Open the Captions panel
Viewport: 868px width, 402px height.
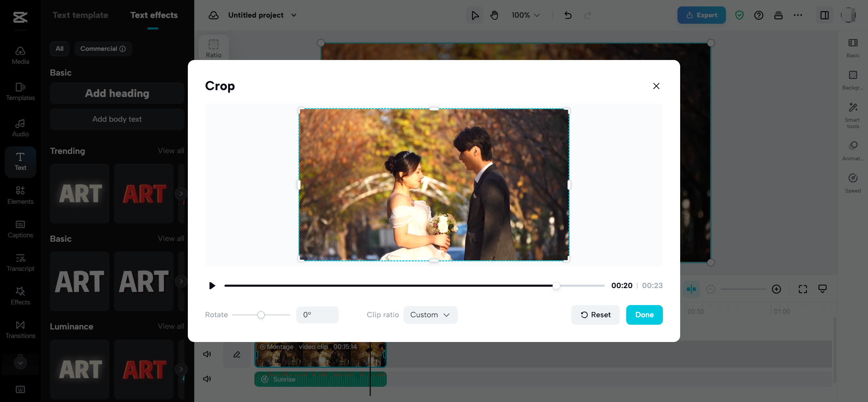(20, 228)
